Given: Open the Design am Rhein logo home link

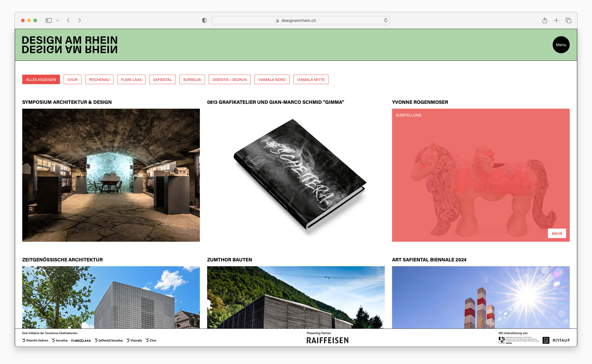Looking at the screenshot, I should (x=70, y=45).
